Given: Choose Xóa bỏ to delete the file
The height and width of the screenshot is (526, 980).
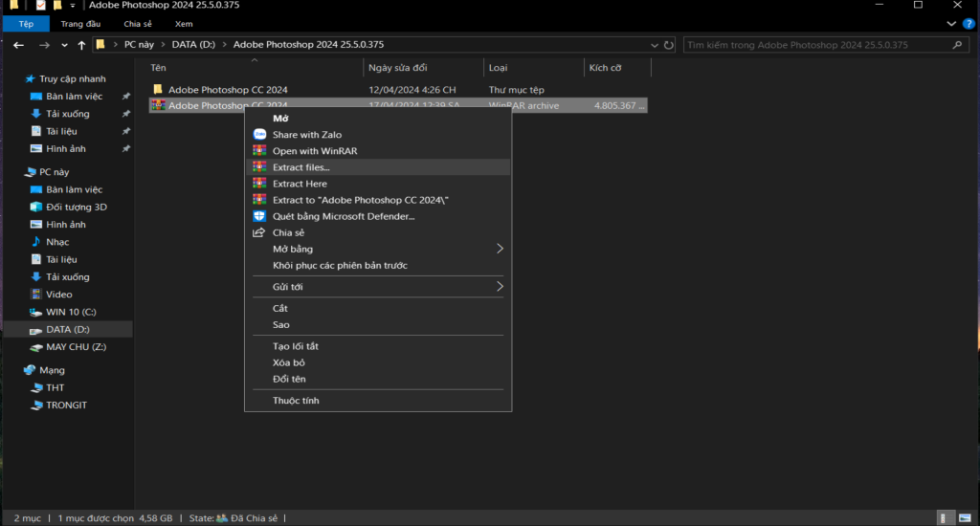Looking at the screenshot, I should [377, 362].
